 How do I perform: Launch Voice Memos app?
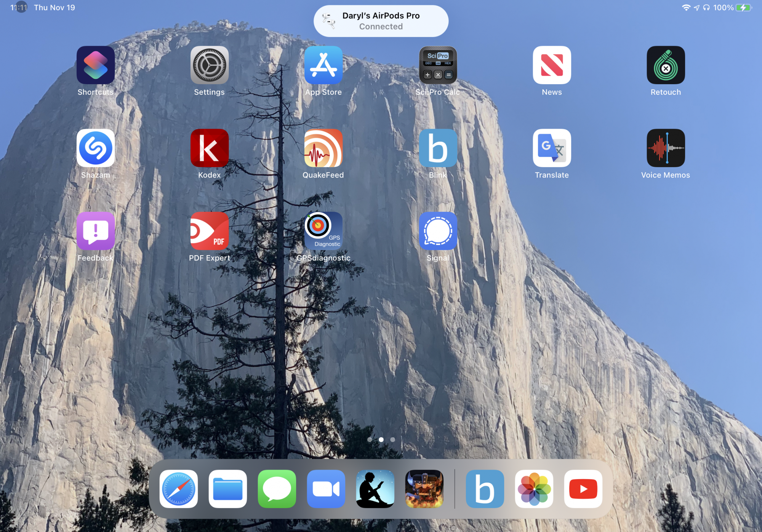666,148
